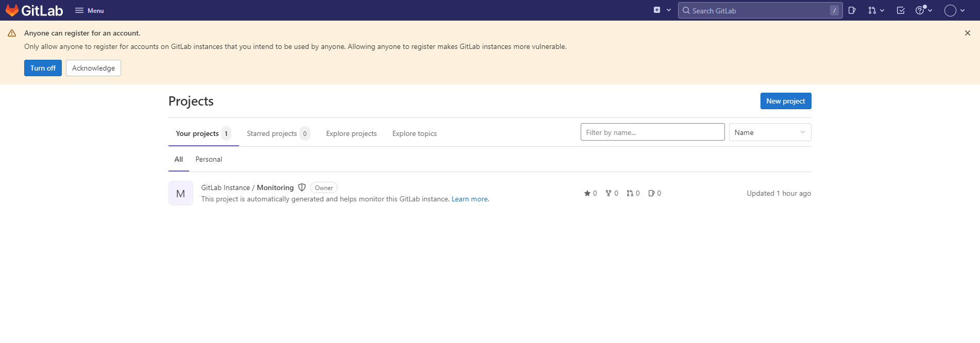Viewport: 980px width, 343px height.
Task: Open the To-Do List checkmark icon
Action: pos(901,10)
